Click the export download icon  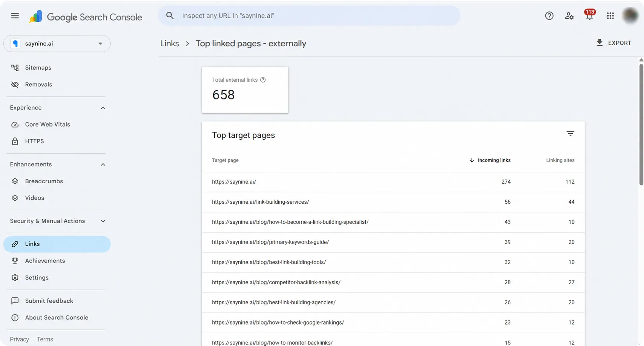pyautogui.click(x=600, y=43)
